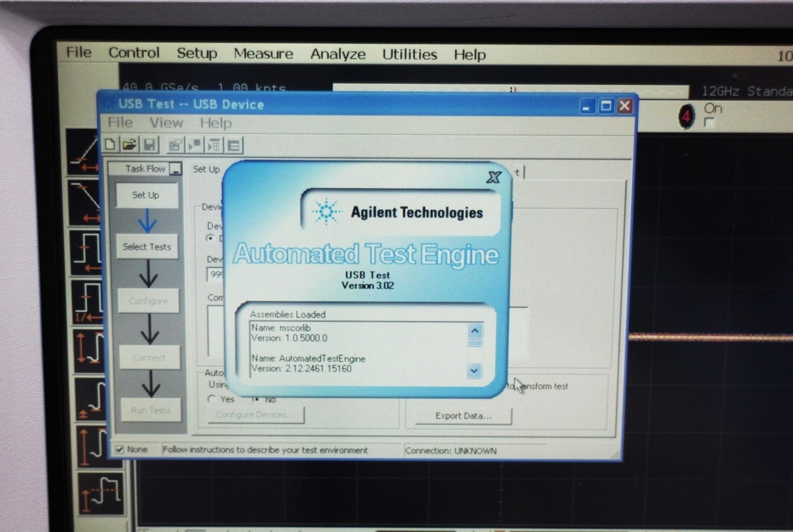Select the No radio button
793x532 pixels.
(x=255, y=399)
